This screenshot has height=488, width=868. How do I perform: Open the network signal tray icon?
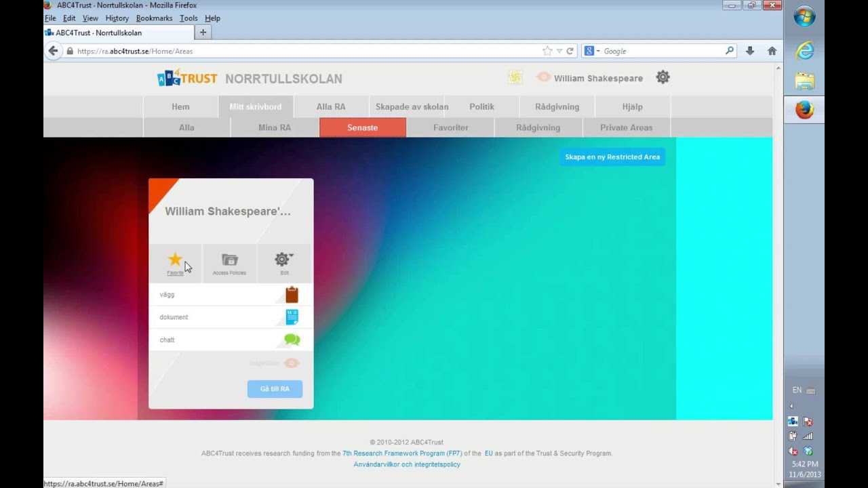pyautogui.click(x=808, y=436)
